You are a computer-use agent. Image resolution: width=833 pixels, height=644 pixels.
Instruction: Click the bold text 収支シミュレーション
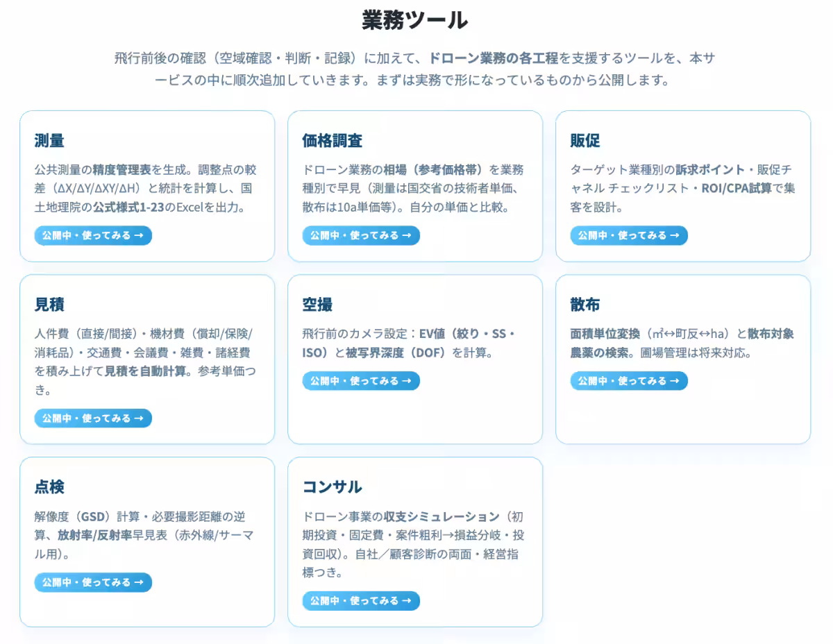click(441, 517)
